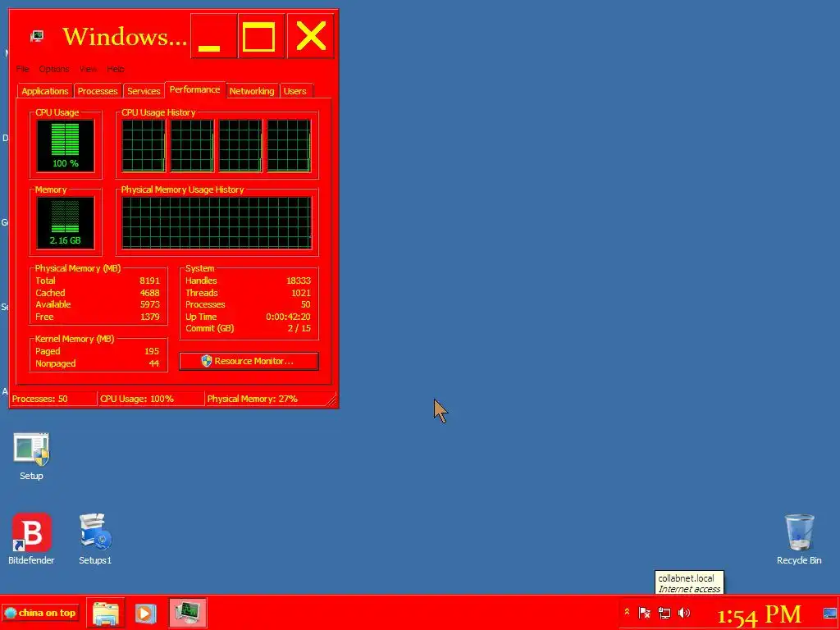Open the Options menu
Screen dimensions: 840x630
[x=54, y=69]
